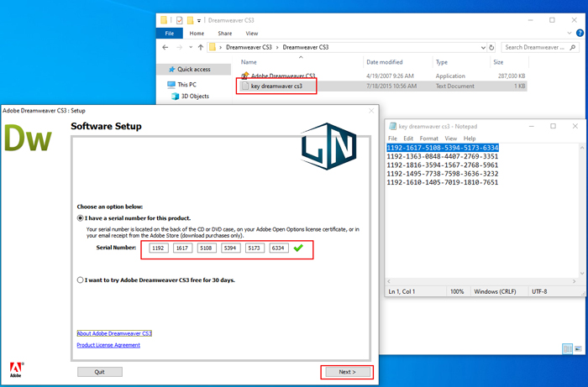
Task: Click the Next button in setup
Action: [x=347, y=372]
